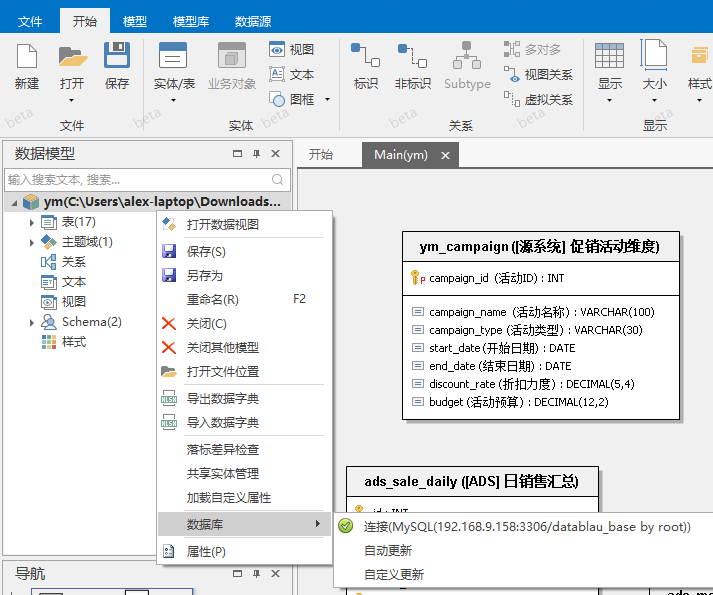This screenshot has width=713, height=595.
Task: Choose 导出数据字典 from context menu
Action: pos(245,399)
